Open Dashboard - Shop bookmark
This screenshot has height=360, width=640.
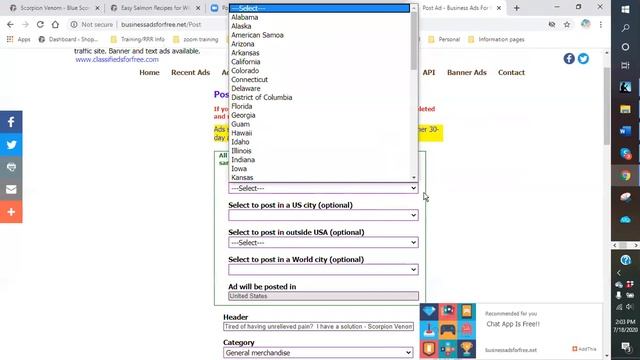click(68, 40)
